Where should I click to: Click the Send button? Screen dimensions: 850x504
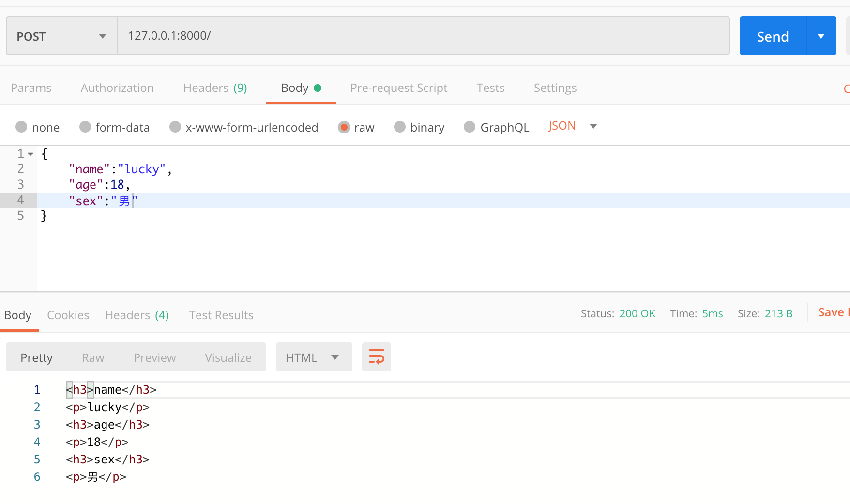click(773, 36)
